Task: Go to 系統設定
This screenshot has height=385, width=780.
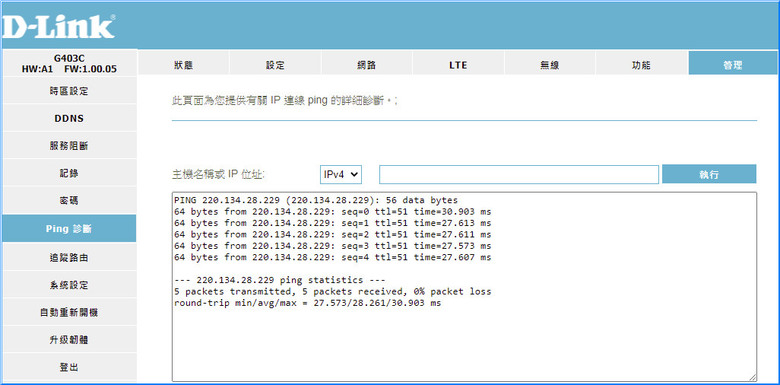Action: pos(69,285)
